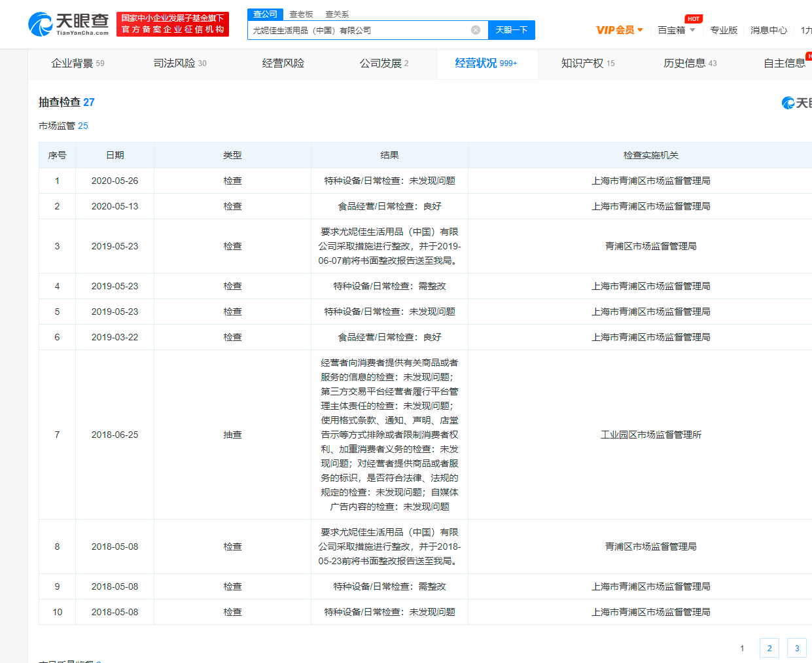
Task: Click the 抽查 type cell in row 7
Action: (233, 435)
